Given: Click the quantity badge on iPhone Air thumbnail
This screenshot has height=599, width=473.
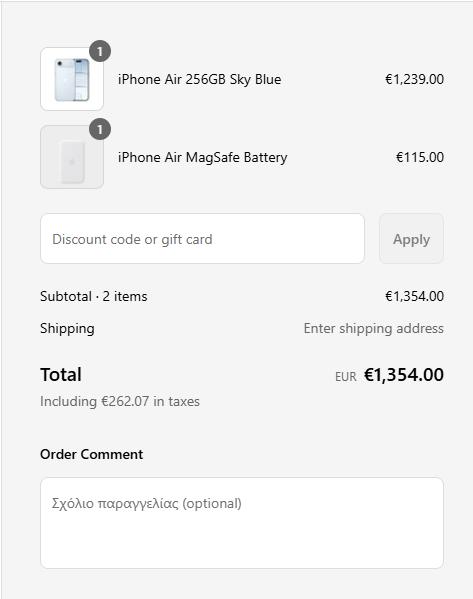Looking at the screenshot, I should coord(100,51).
